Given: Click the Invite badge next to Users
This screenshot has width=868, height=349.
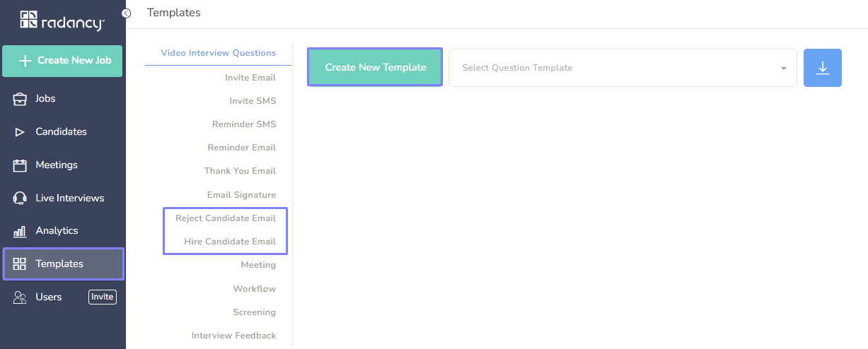Looking at the screenshot, I should coord(102,297).
